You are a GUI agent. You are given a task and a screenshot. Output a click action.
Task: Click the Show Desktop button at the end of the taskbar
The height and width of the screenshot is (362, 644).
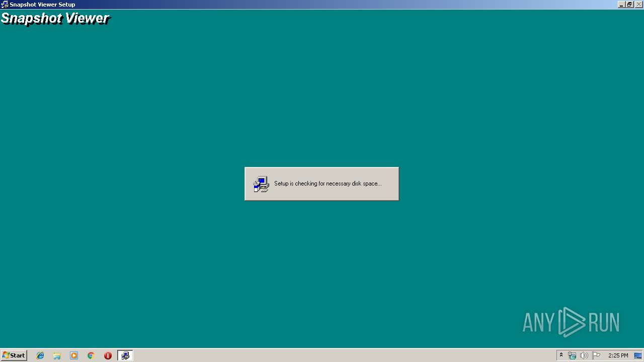tap(638, 355)
